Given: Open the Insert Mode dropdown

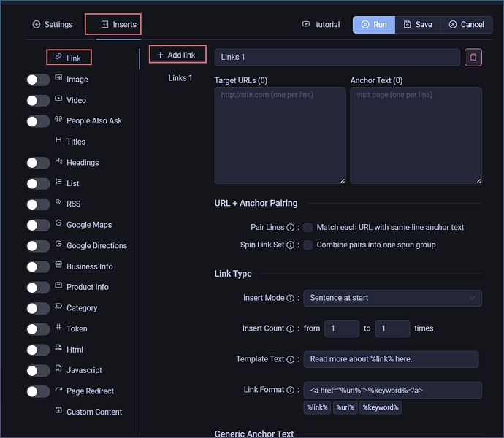Looking at the screenshot, I should [x=392, y=299].
